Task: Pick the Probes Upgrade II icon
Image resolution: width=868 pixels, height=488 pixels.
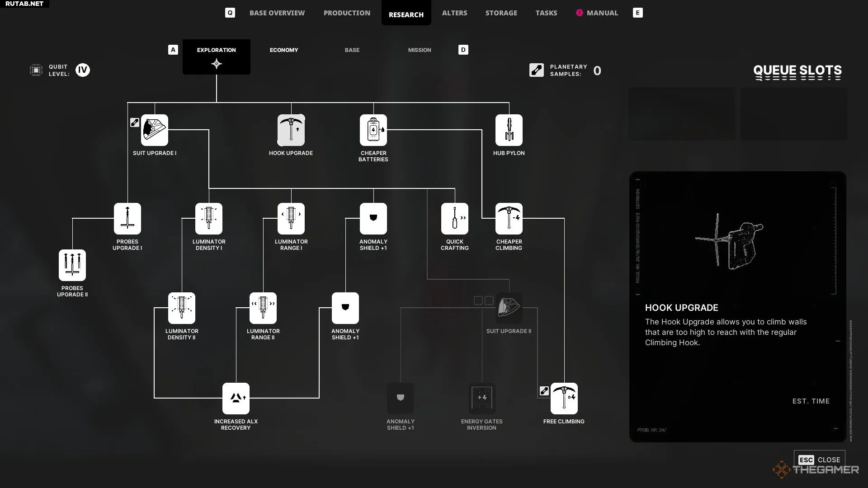Action: (x=72, y=265)
